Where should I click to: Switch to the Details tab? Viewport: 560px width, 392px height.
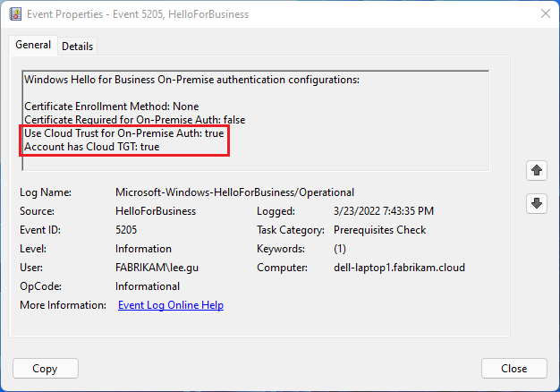(77, 47)
